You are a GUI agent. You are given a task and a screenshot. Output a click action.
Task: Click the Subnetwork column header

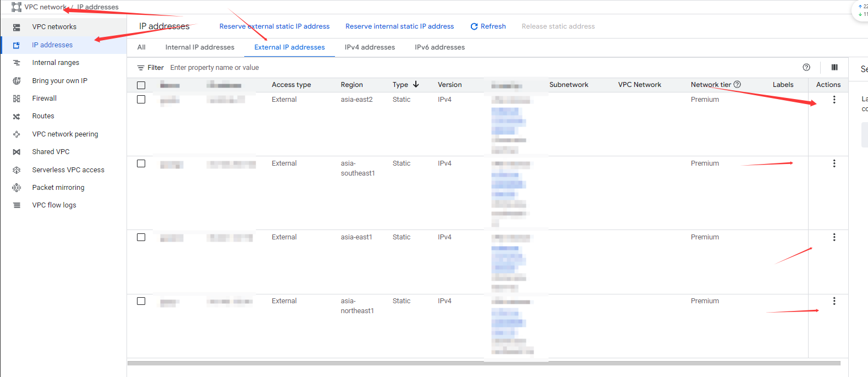tap(569, 85)
